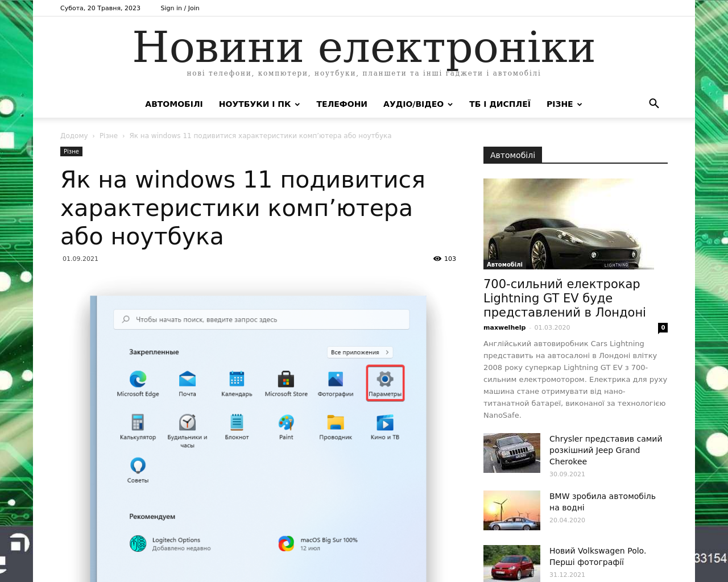Viewport: 728px width, 582px height.
Task: Click the Проводник folder icon
Action: click(x=336, y=422)
